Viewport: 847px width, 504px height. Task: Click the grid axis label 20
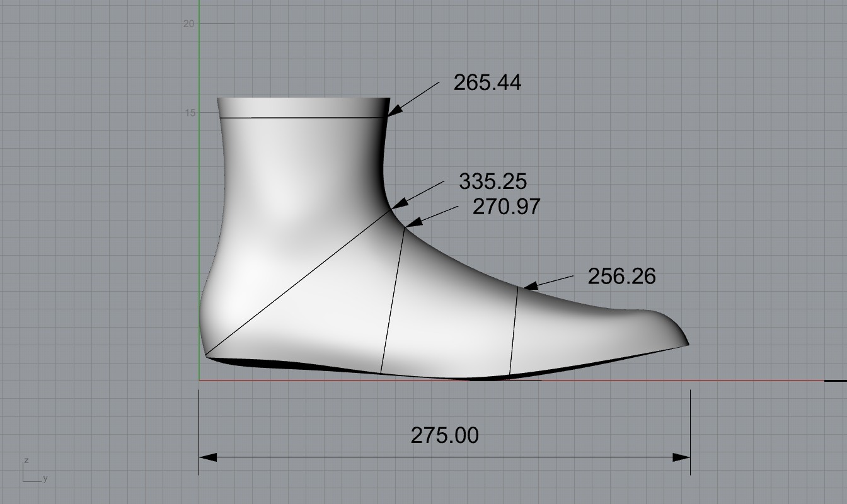point(188,24)
